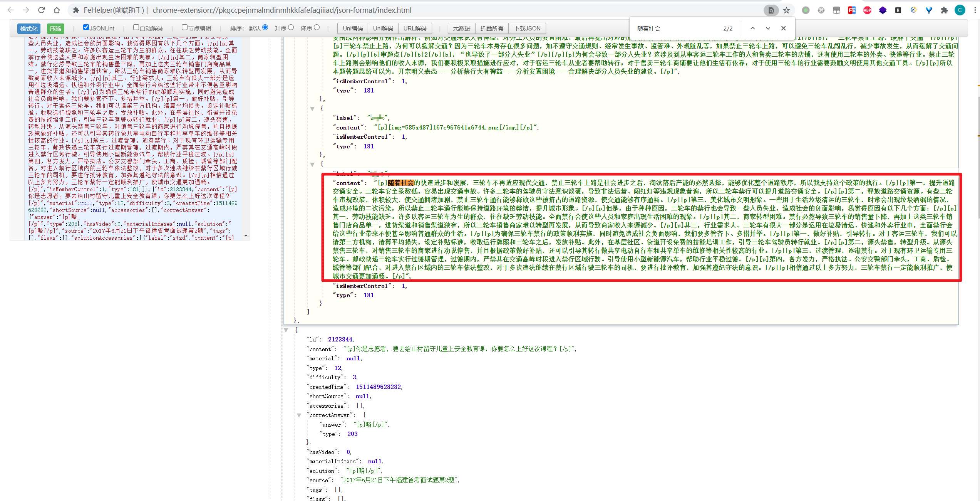Screen dimensions: 980x501
Task: Click the browser reload button
Action: click(42, 10)
